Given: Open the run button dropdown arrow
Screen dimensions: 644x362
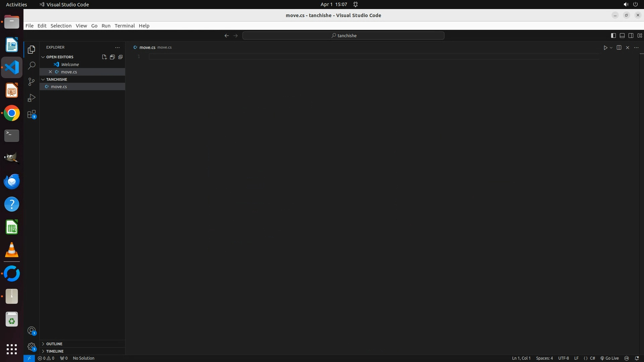Looking at the screenshot, I should pyautogui.click(x=611, y=48).
